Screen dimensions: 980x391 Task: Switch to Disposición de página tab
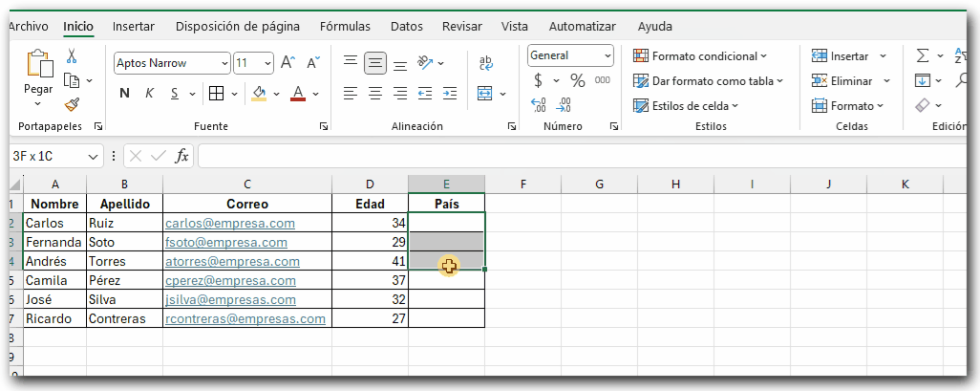tap(238, 26)
